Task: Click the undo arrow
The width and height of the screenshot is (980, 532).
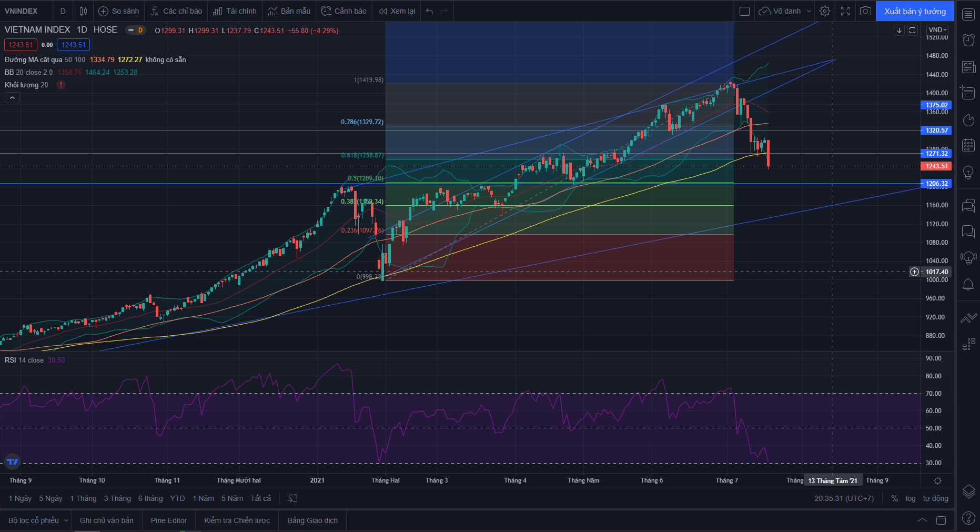Action: [430, 11]
